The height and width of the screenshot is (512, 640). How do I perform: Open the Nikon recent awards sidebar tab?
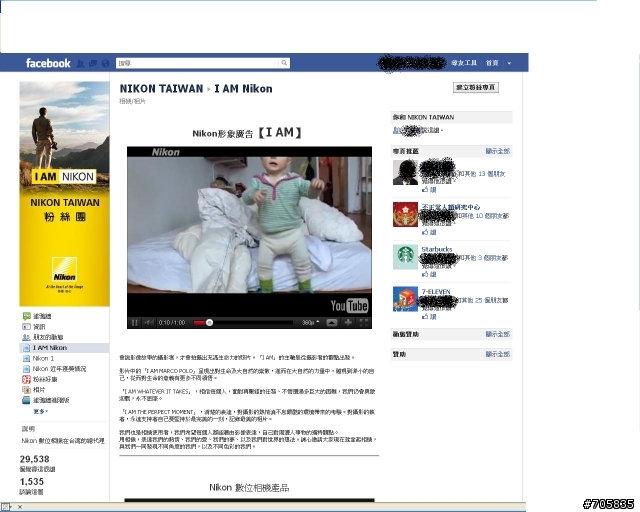click(x=59, y=369)
